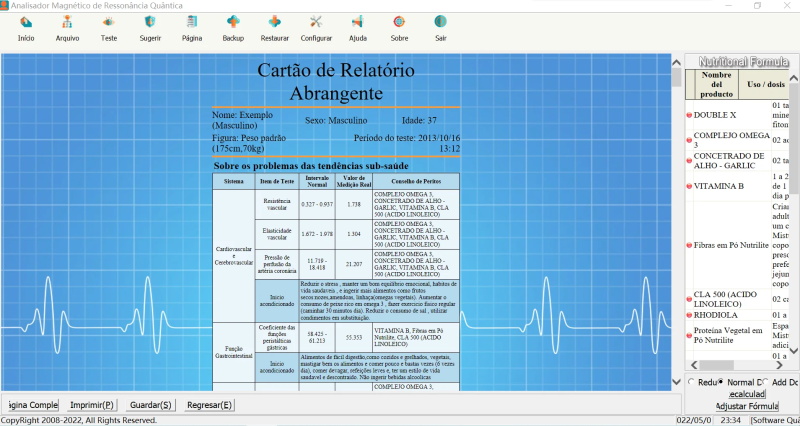Click the report scrollbar up arrow
Image resolution: width=800 pixels, height=426 pixels.
click(x=677, y=63)
